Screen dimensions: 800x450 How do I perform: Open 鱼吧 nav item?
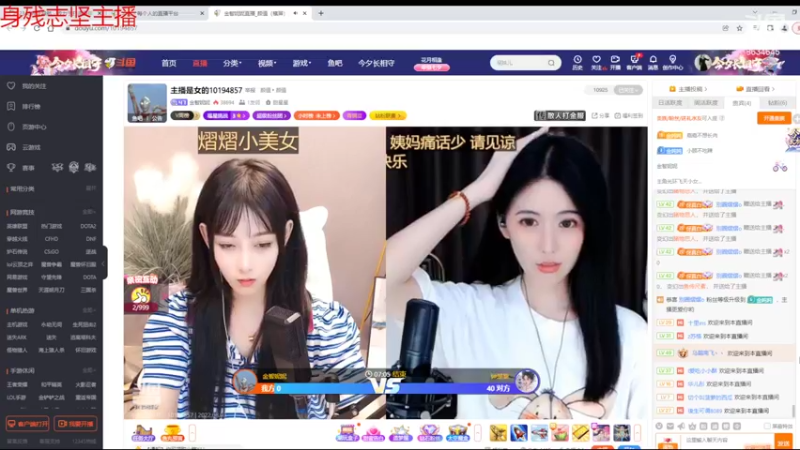(335, 63)
